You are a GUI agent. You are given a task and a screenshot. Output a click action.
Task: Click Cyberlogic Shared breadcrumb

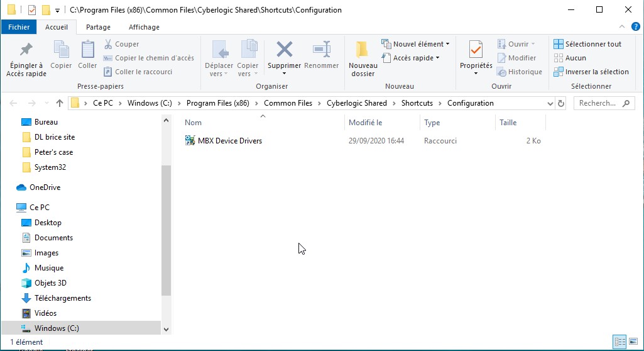click(x=356, y=103)
